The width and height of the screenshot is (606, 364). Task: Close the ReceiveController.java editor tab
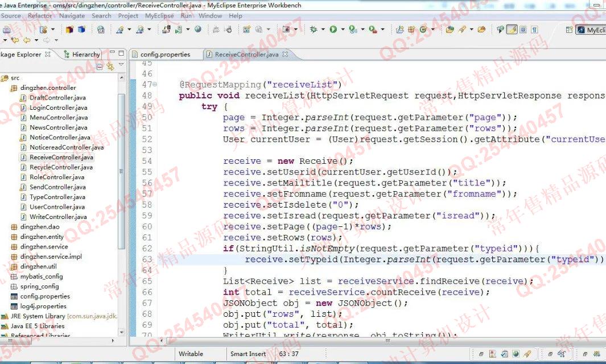pos(285,55)
